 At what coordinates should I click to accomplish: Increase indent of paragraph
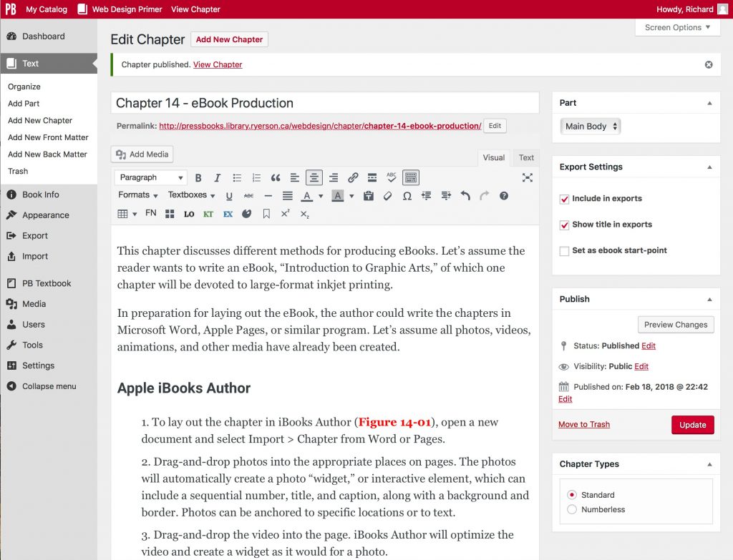click(x=446, y=196)
